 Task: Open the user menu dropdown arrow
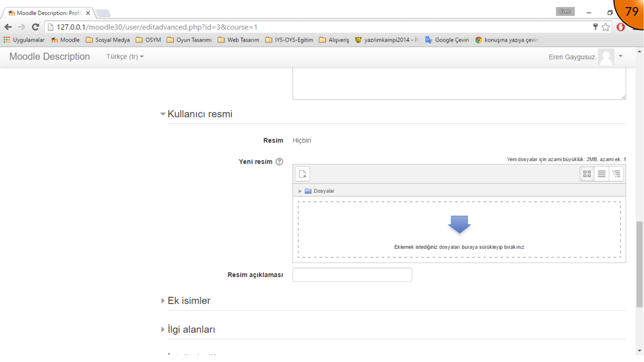tap(621, 56)
